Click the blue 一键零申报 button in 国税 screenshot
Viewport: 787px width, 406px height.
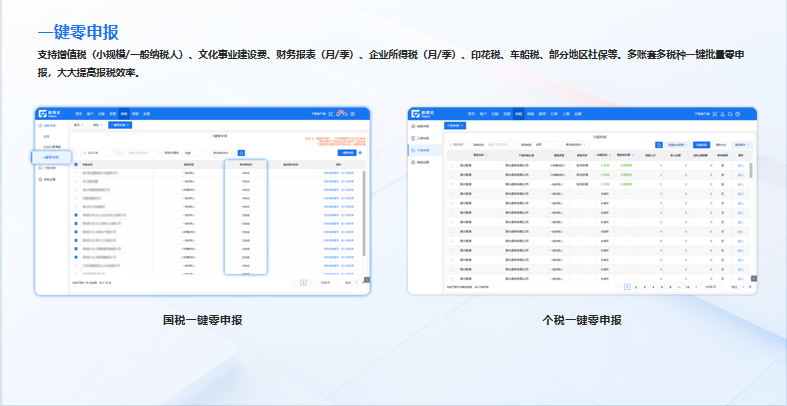click(346, 152)
